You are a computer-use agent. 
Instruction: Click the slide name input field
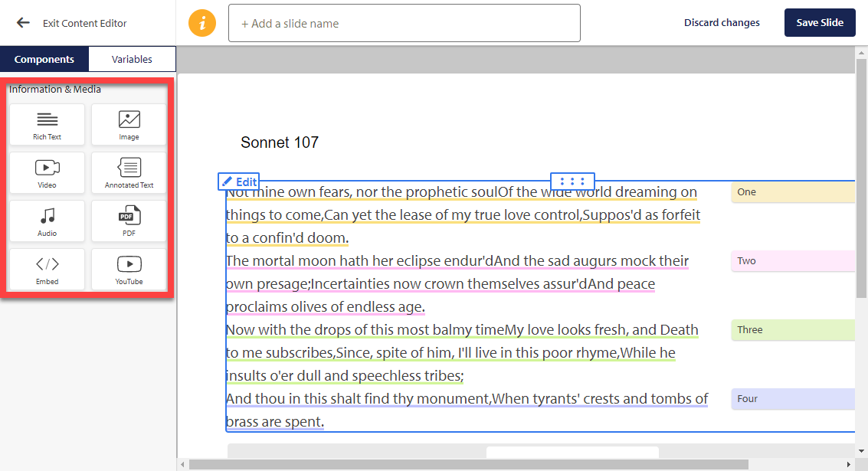(404, 23)
